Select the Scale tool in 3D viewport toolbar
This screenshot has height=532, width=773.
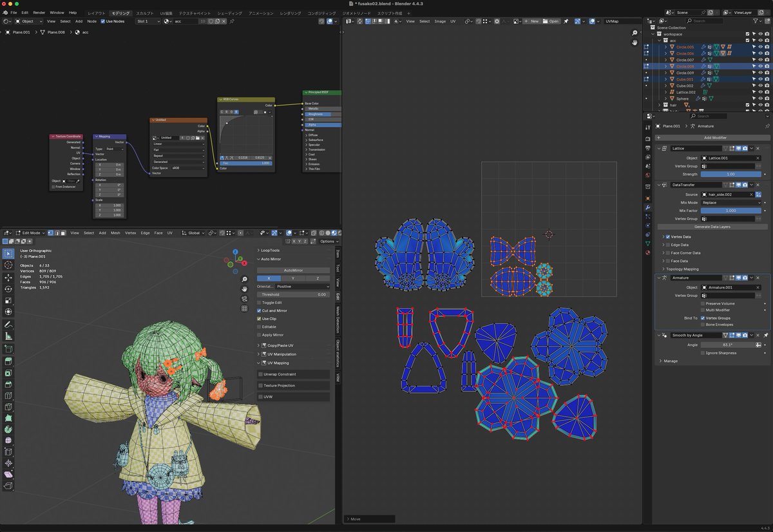(x=8, y=300)
